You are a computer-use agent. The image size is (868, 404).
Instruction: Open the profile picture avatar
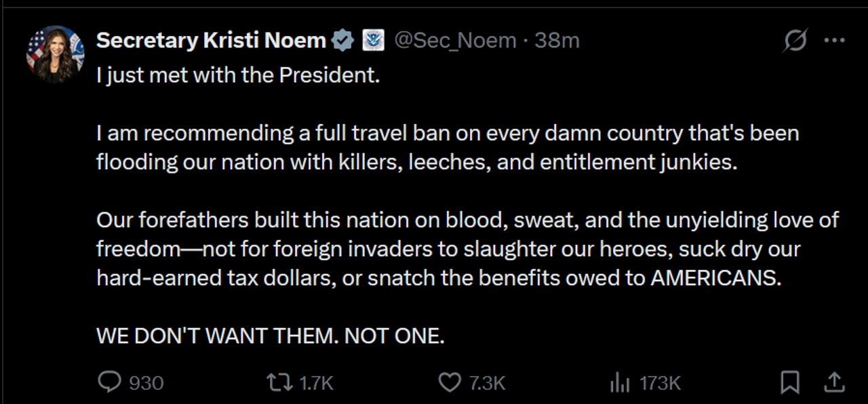55,54
